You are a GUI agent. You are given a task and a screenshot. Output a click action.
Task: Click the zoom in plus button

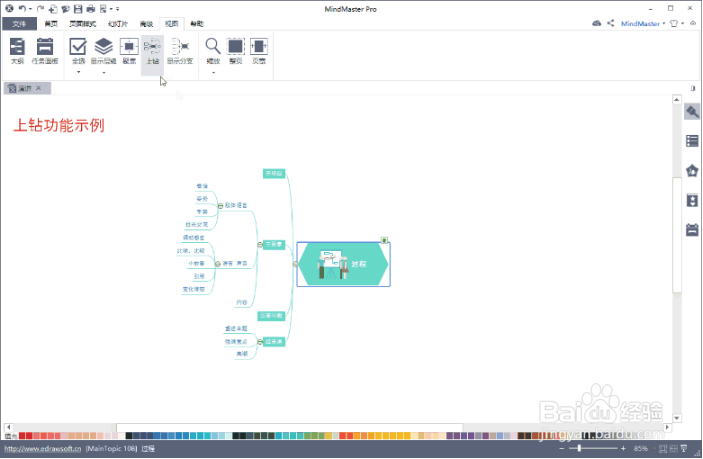coord(623,448)
